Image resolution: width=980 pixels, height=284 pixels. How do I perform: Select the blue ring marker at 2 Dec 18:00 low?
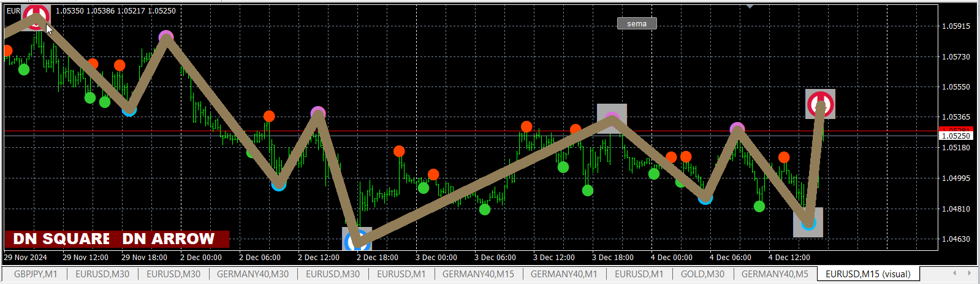[357, 240]
